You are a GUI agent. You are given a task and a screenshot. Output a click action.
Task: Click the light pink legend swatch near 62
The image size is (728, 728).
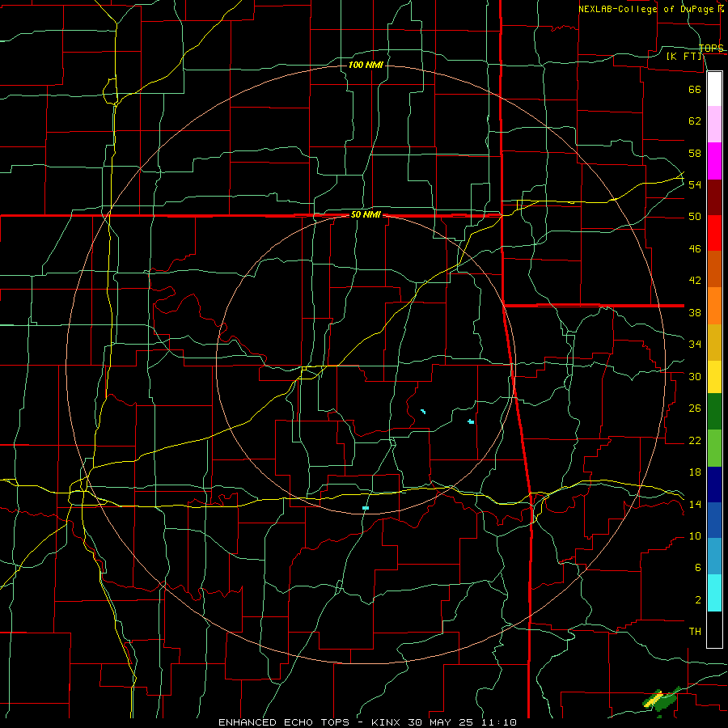coord(714,124)
